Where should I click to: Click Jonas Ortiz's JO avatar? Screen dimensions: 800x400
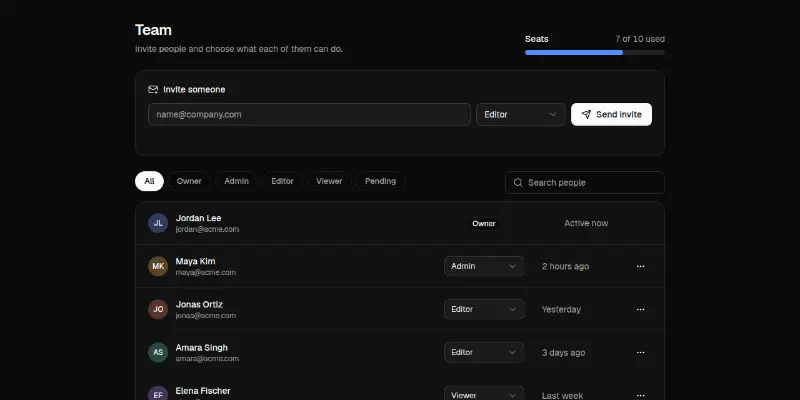(x=158, y=309)
